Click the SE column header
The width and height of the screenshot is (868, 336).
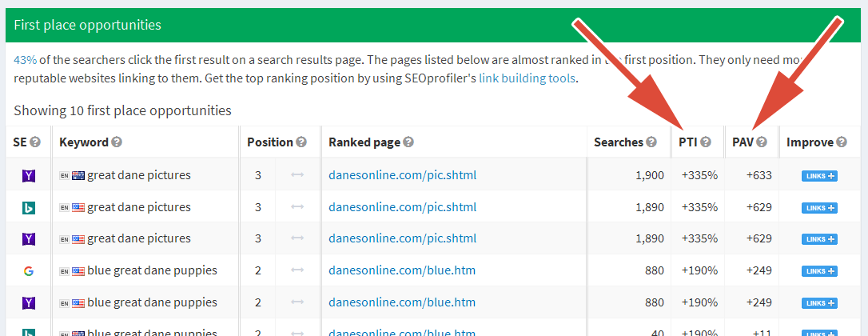pyautogui.click(x=20, y=142)
